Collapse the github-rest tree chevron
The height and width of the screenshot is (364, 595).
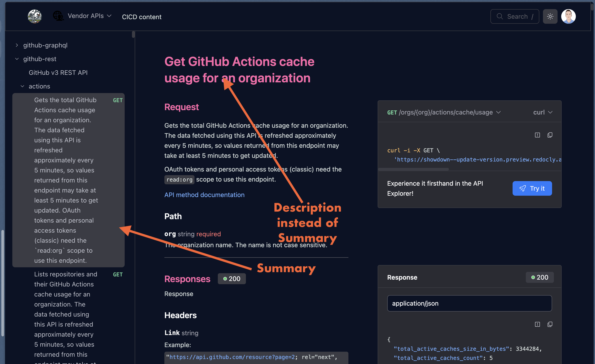[17, 59]
